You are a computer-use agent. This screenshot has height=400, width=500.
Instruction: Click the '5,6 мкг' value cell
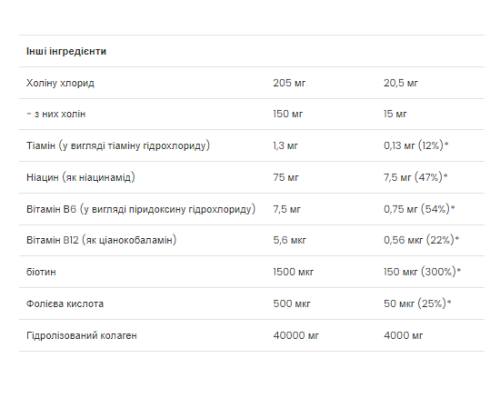point(289,240)
